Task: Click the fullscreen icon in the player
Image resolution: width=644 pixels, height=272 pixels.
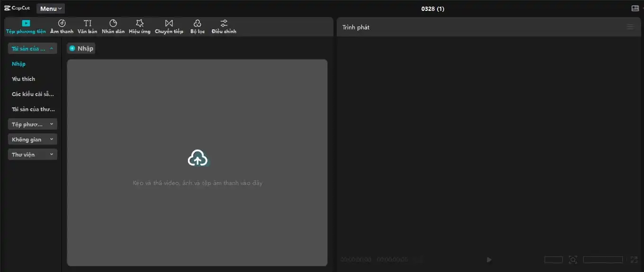Action: [x=634, y=260]
